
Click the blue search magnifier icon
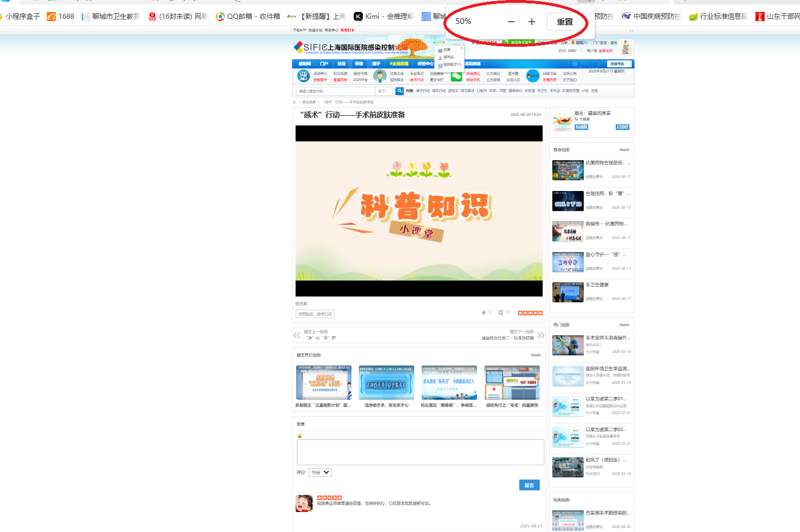(x=399, y=91)
